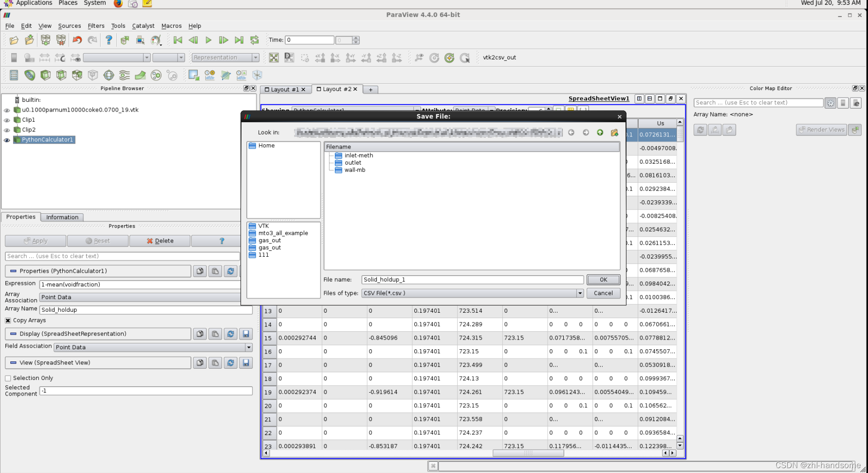Toggle visibility of Clip1 in Pipeline Browser

tap(7, 119)
